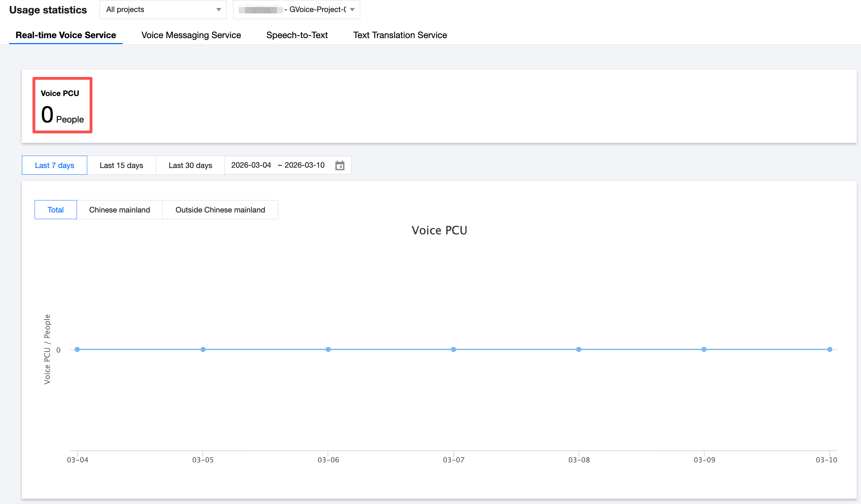Click the date range input field

pos(278,165)
